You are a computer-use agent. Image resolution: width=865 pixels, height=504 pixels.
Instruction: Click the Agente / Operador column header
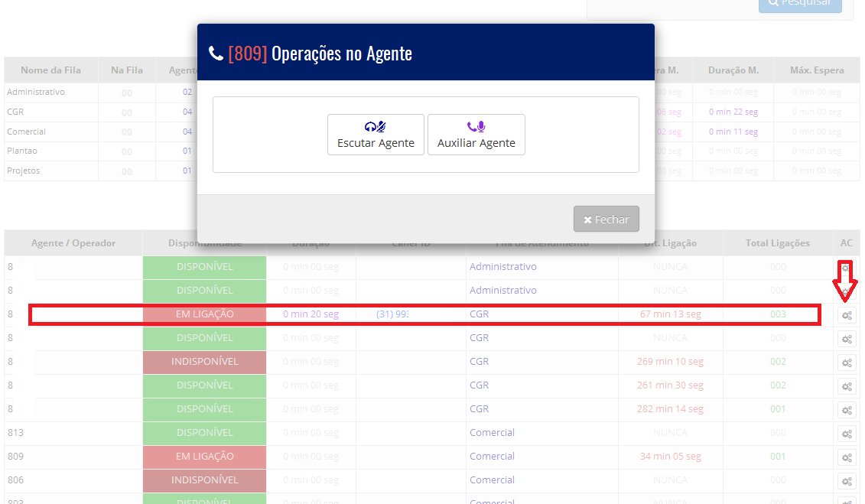pos(73,243)
